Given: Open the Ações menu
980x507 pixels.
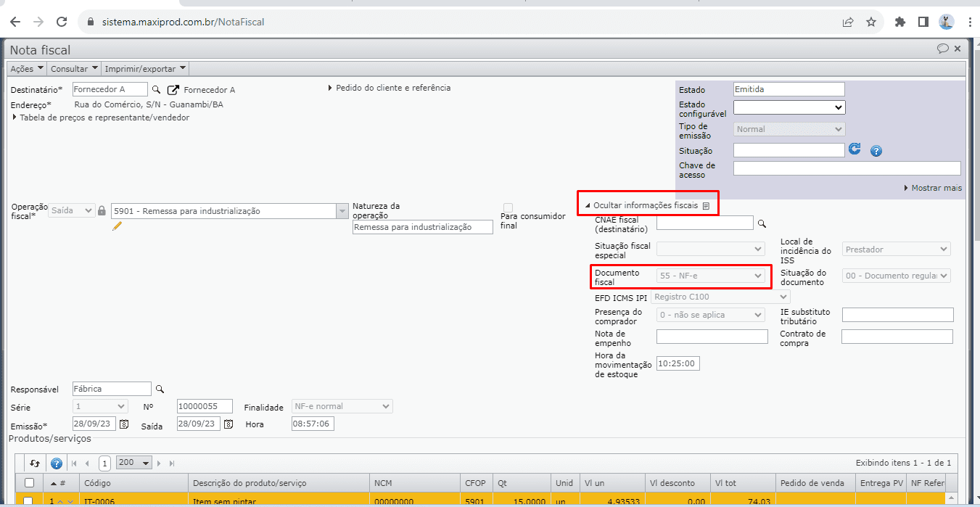Looking at the screenshot, I should (27, 68).
